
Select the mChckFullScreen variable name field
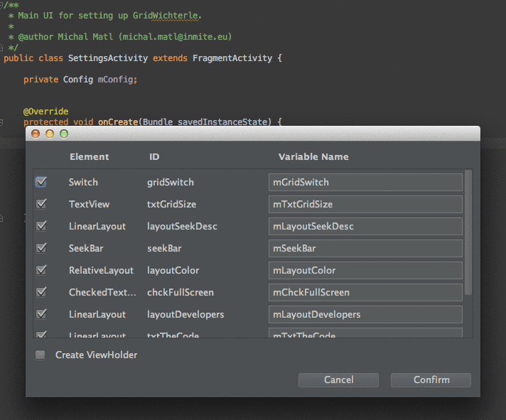[x=365, y=292]
